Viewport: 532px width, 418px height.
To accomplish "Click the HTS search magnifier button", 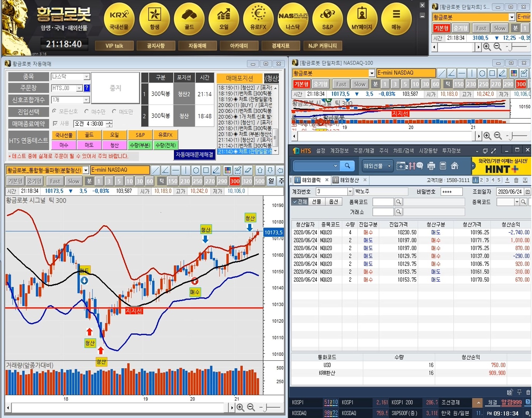I will [348, 166].
